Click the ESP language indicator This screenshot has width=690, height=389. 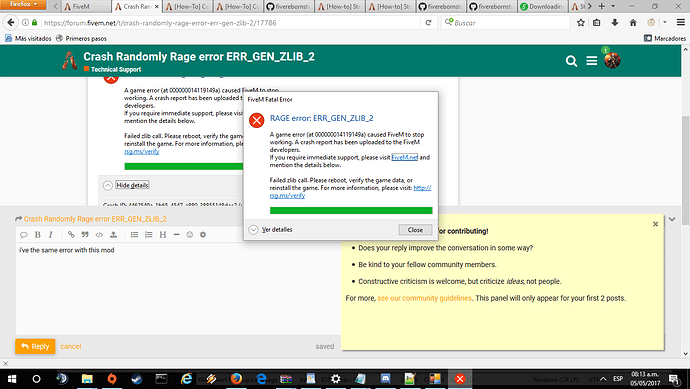pos(618,378)
